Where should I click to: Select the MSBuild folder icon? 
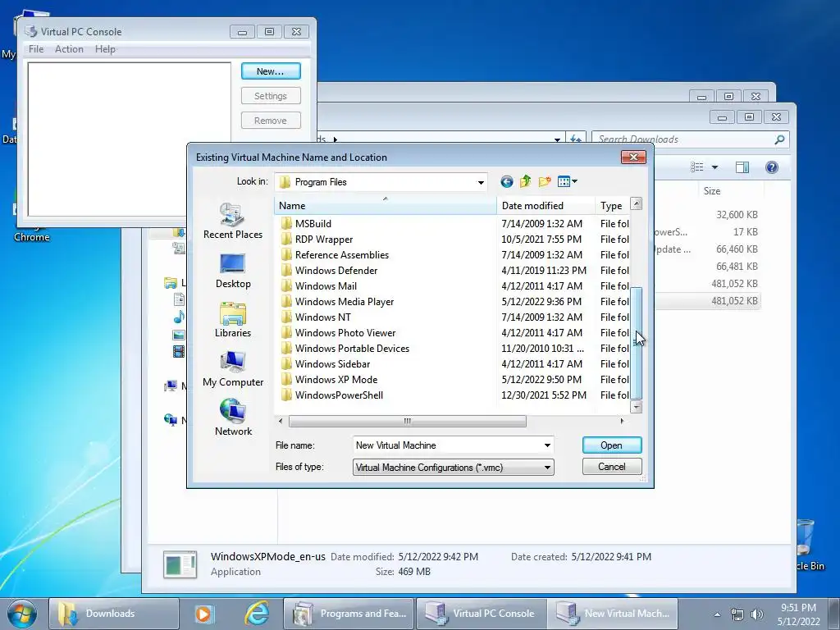coord(286,223)
